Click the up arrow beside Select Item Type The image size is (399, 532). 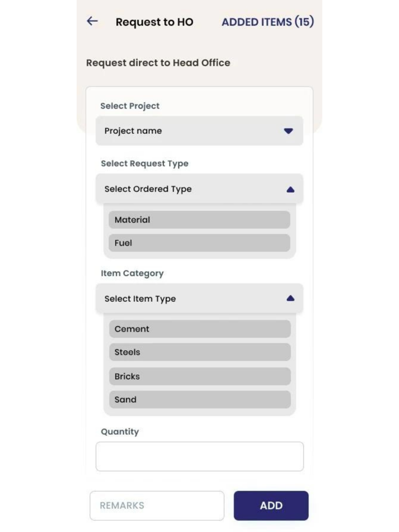pyautogui.click(x=290, y=298)
